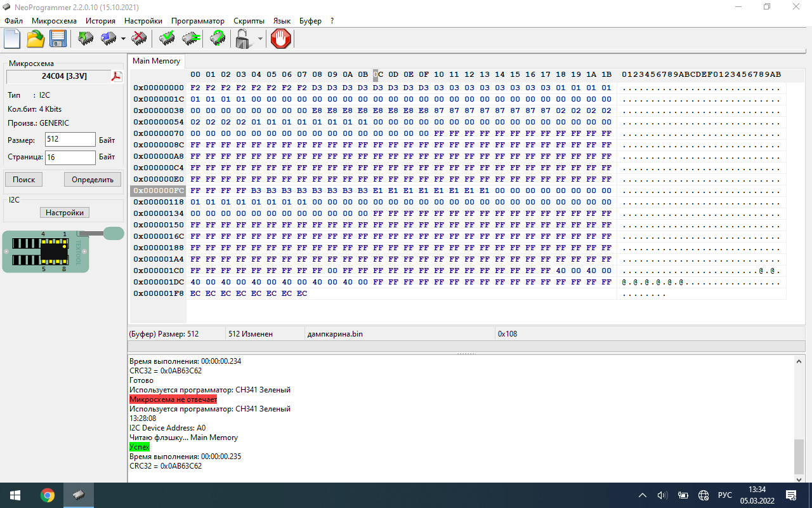Expand the write chip dropdown arrow
This screenshot has width=812, height=508.
[123, 39]
